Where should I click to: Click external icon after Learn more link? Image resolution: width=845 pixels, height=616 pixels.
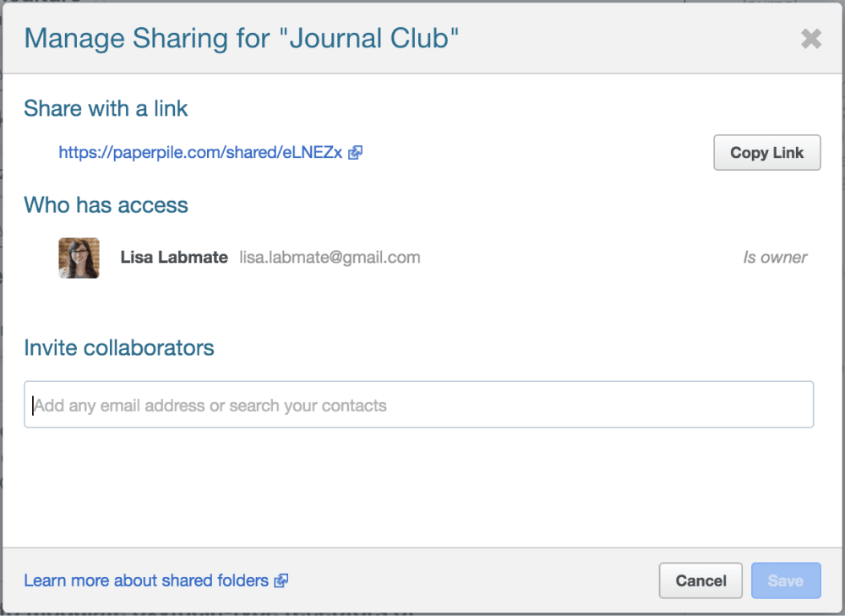click(281, 581)
